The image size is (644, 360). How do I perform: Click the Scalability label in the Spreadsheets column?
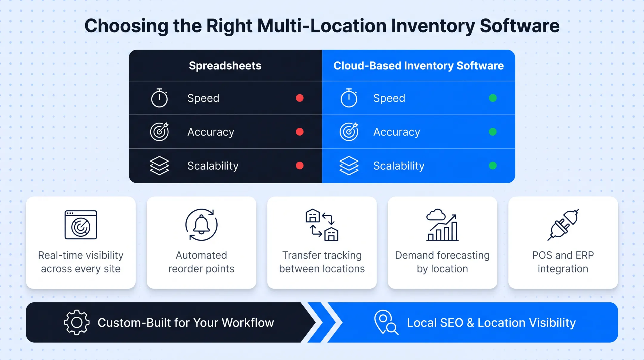[x=213, y=166]
